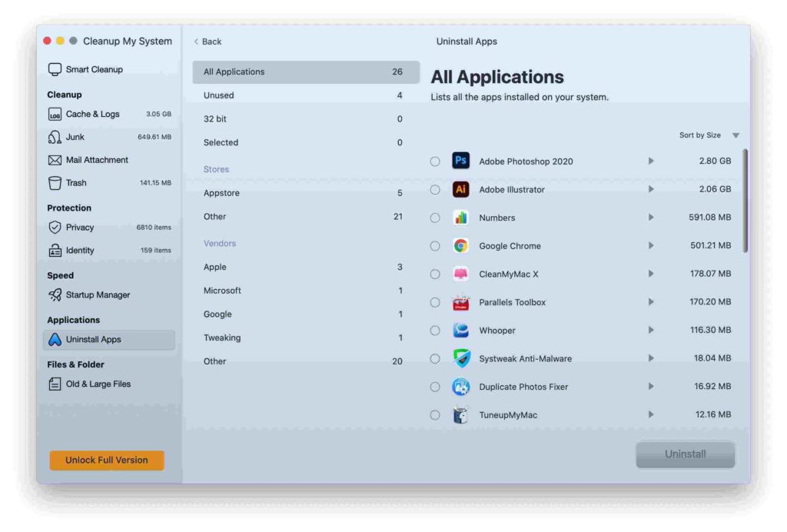The height and width of the screenshot is (532, 787).
Task: Expand Google Chrome details arrow
Action: (x=650, y=245)
